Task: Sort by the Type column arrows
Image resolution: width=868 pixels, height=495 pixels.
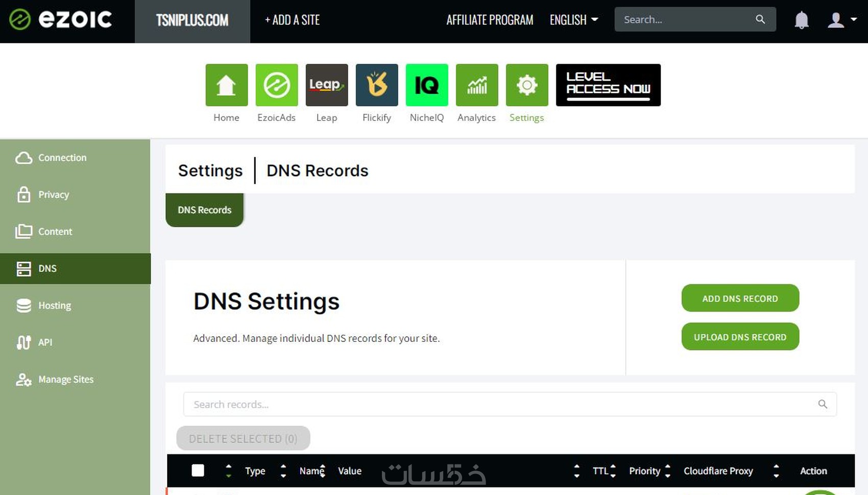Action: [283, 471]
